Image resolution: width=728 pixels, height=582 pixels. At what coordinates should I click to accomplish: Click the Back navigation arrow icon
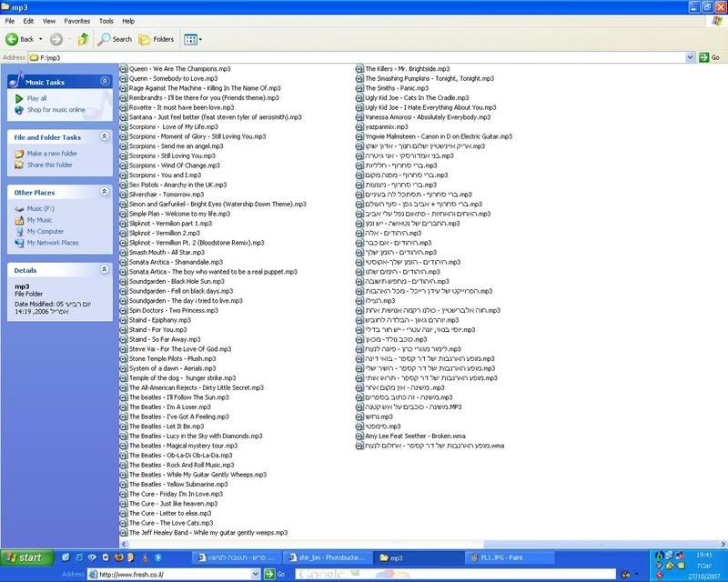tap(12, 39)
